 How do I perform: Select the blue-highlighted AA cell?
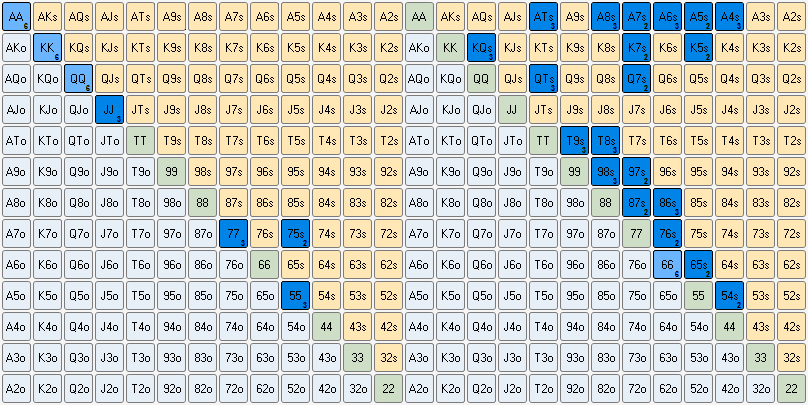pyautogui.click(x=16, y=17)
